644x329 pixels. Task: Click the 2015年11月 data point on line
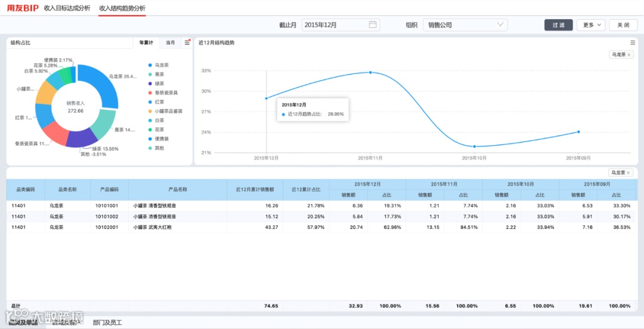370,72
